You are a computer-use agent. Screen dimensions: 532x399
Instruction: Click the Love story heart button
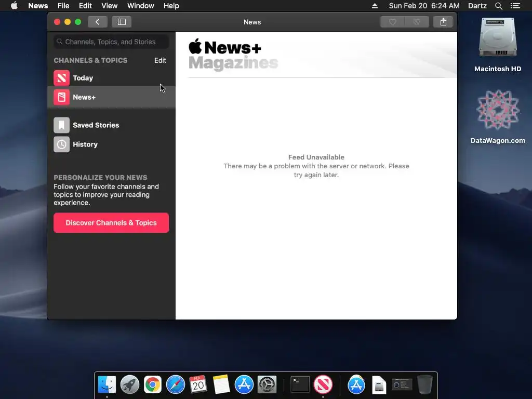point(393,22)
